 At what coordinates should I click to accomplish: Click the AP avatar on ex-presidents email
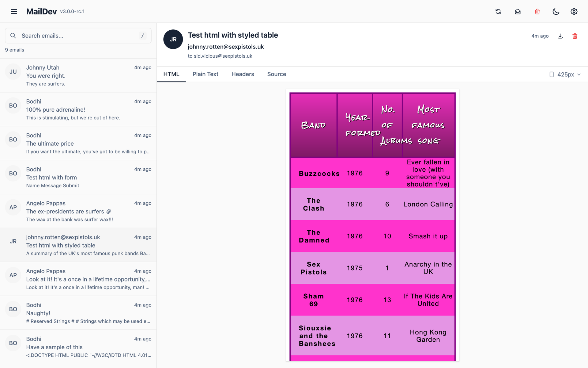(x=13, y=207)
